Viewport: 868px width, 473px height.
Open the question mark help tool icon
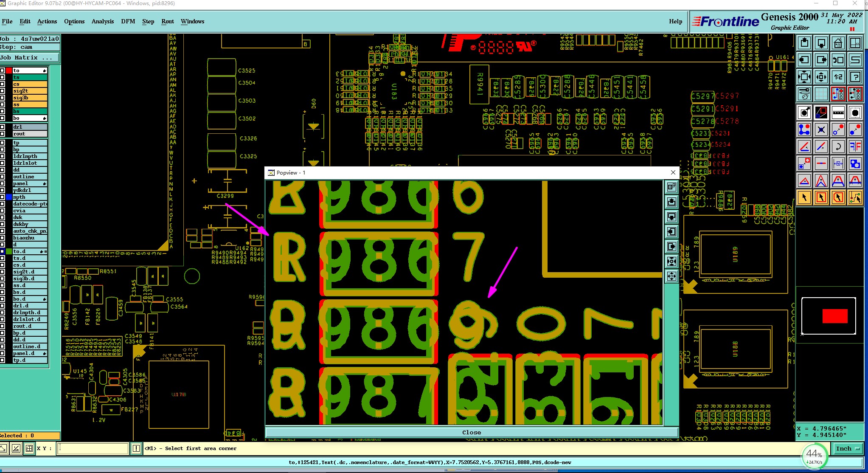click(x=855, y=77)
